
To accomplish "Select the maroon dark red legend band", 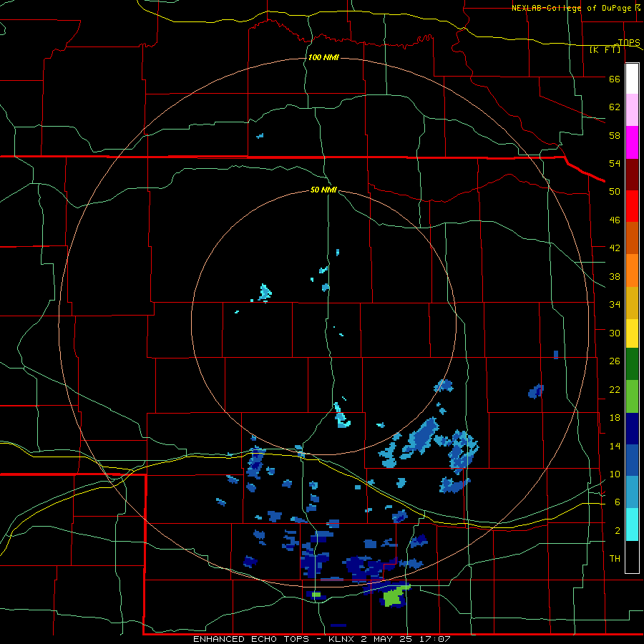I will tap(632, 174).
